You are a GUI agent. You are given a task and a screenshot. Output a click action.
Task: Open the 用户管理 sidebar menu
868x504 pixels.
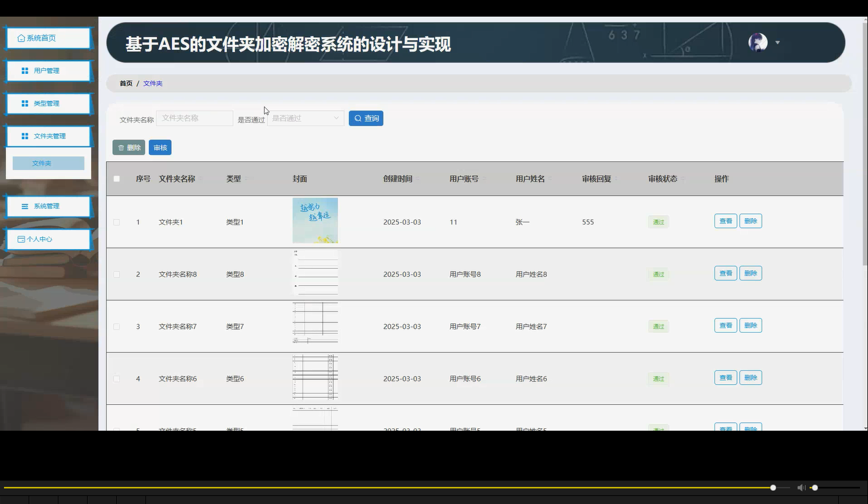pyautogui.click(x=49, y=71)
